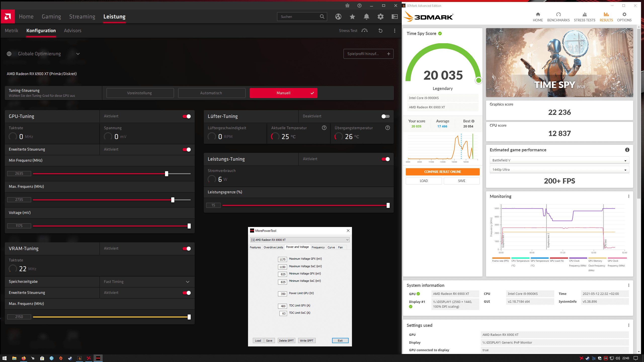This screenshot has height=362, width=644.
Task: Toggle GPU-Tuning Aktiviert switch
Action: (187, 116)
